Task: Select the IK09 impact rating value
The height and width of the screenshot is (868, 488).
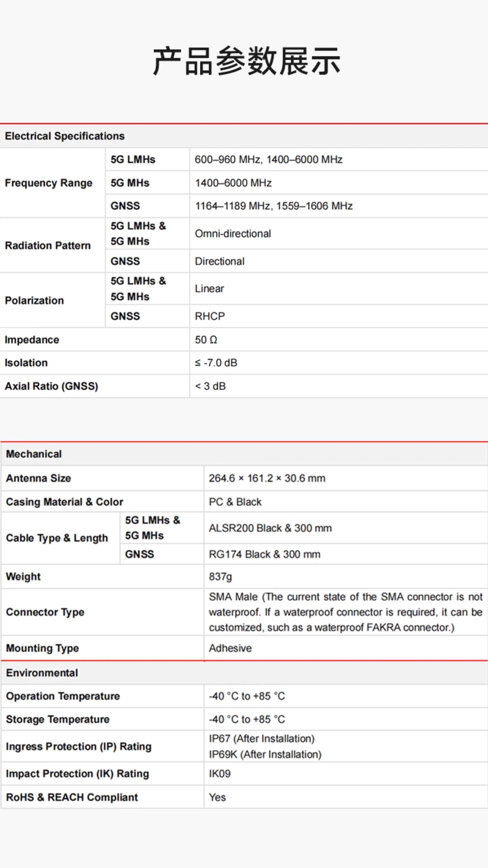Action: [219, 774]
